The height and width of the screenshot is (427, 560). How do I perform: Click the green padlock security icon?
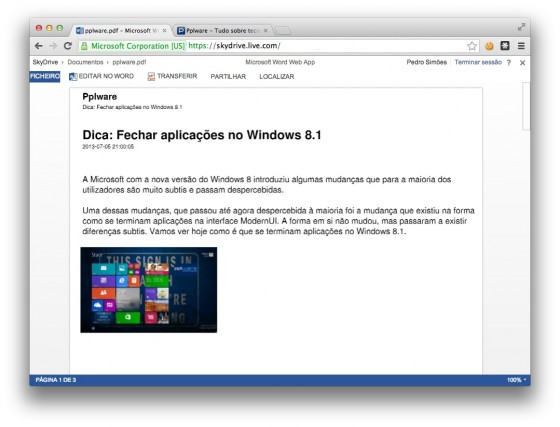84,46
